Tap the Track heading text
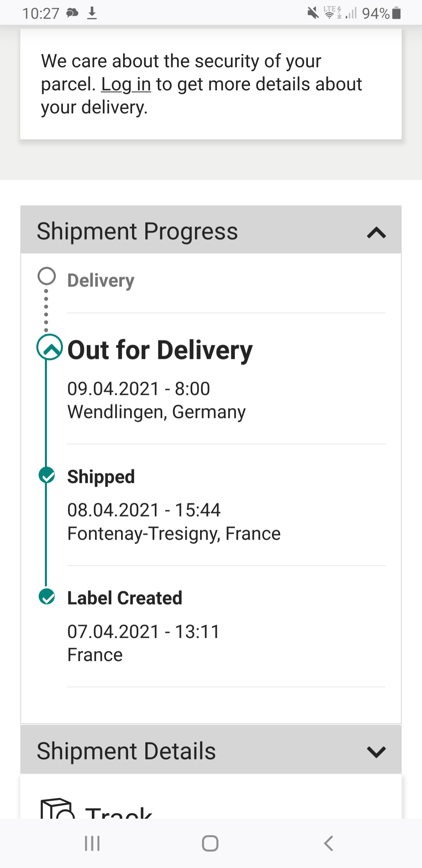Screen dimensions: 422x868 click(118, 812)
